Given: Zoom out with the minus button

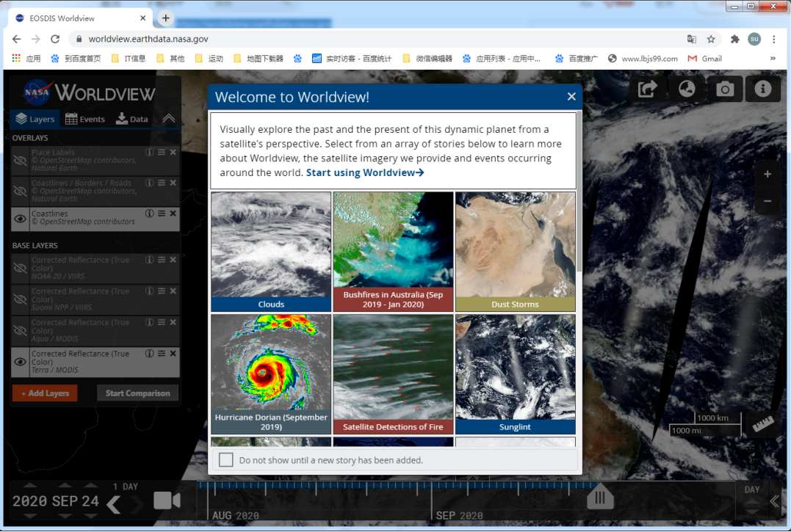Looking at the screenshot, I should click(x=767, y=201).
